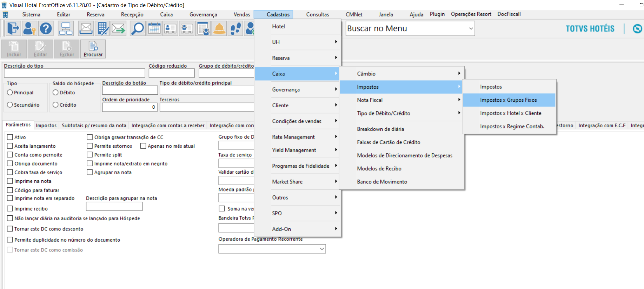
Task: Open Buscar no Menu combo box
Action: 410,28
